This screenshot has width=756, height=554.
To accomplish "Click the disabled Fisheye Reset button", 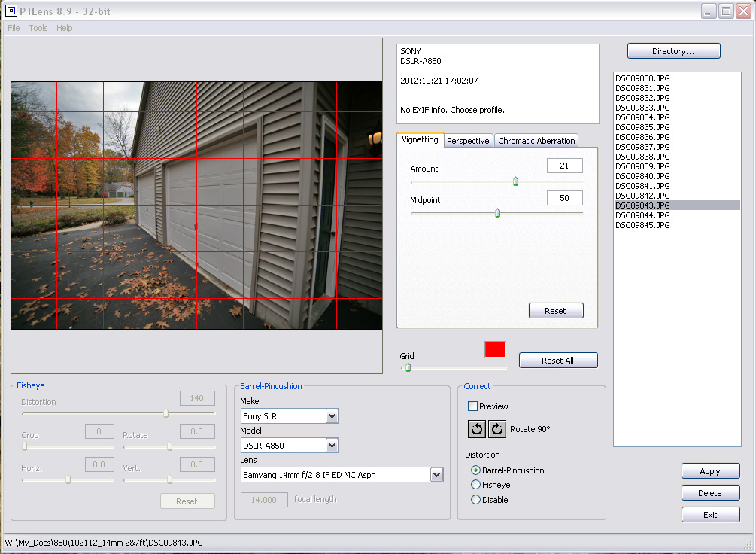I will tap(187, 501).
